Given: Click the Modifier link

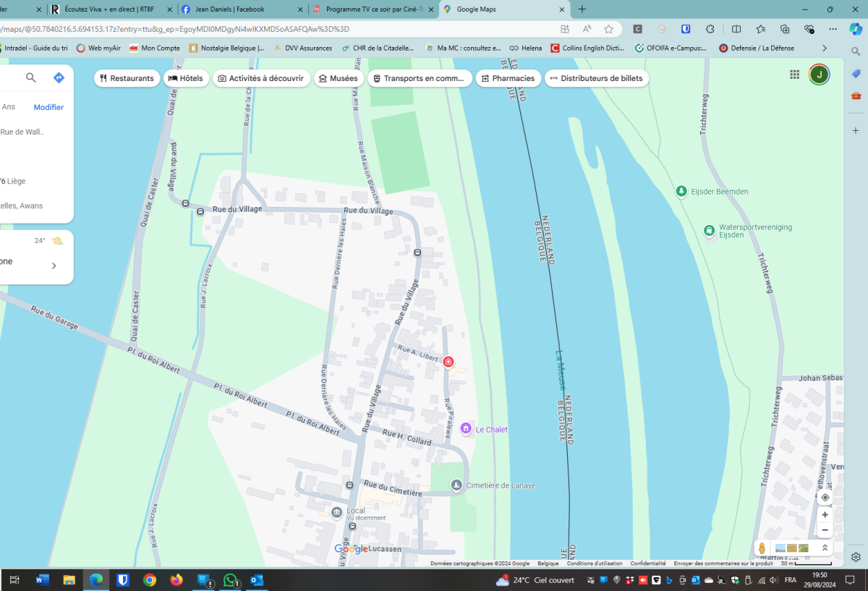Looking at the screenshot, I should [48, 107].
